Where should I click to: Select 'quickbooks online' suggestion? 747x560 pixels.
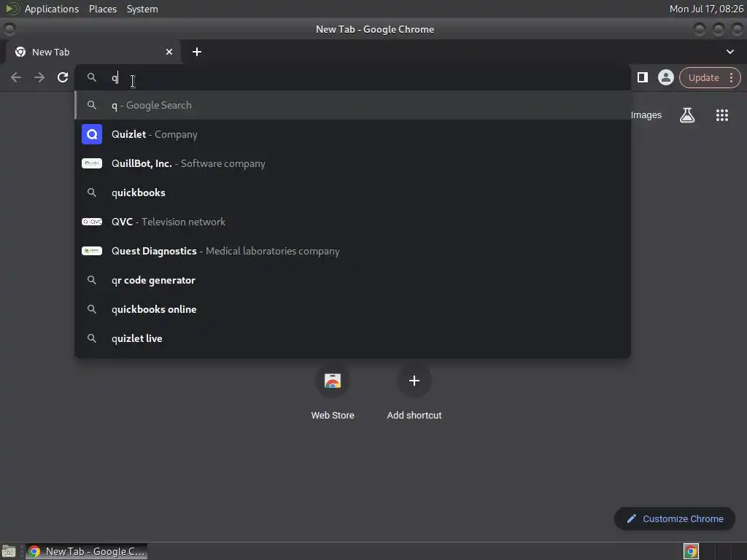[x=352, y=309]
